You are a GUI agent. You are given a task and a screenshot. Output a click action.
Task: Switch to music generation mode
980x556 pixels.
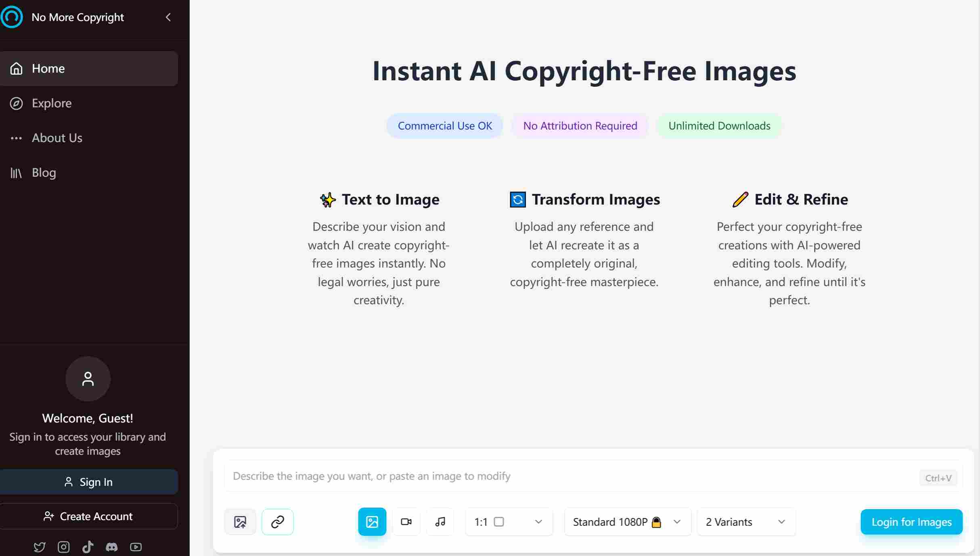click(440, 522)
